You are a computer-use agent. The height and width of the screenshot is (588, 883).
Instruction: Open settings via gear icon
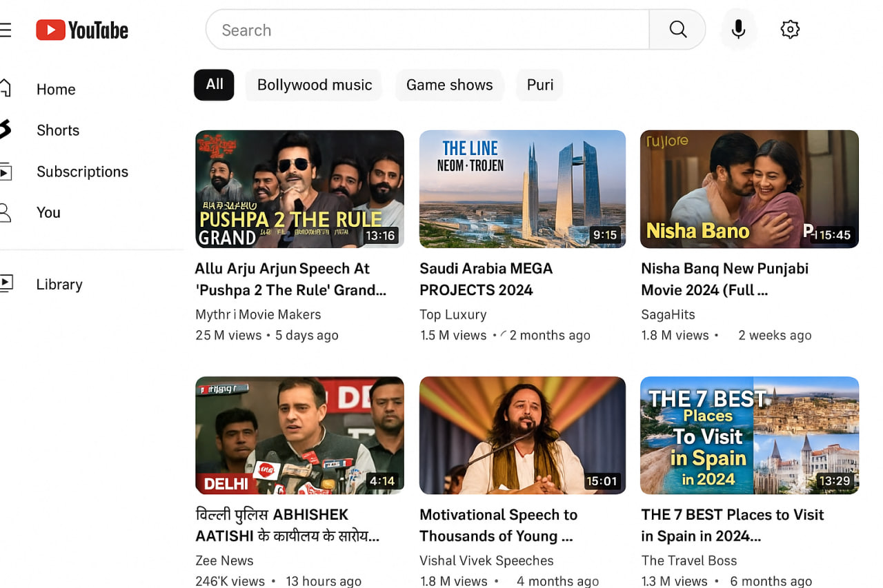click(790, 30)
